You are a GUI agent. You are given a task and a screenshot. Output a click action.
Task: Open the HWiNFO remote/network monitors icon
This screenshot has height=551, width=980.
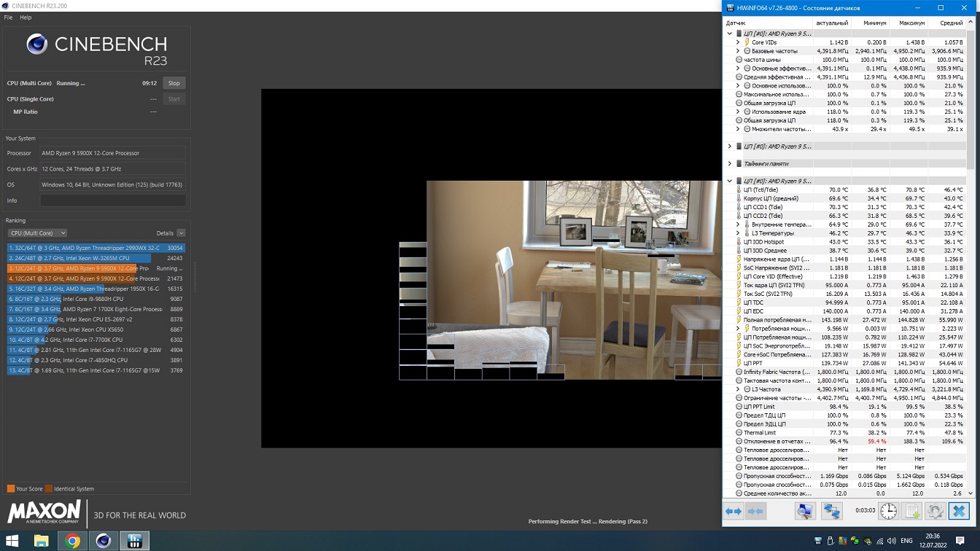[x=831, y=512]
